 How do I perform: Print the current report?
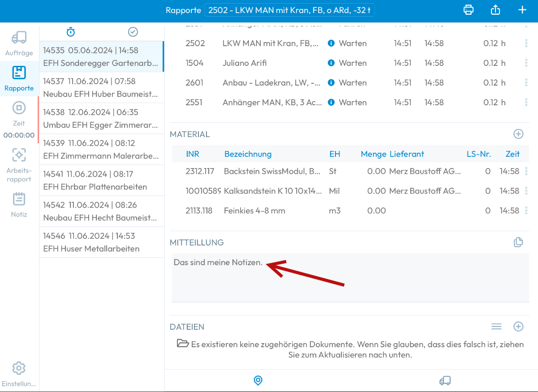coord(469,10)
